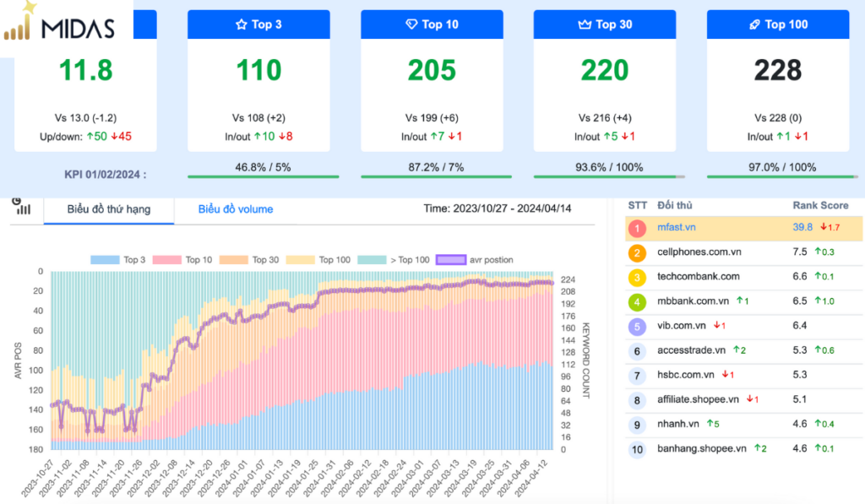Click the diamond icon in Top 10 header
The width and height of the screenshot is (865, 504).
(411, 24)
